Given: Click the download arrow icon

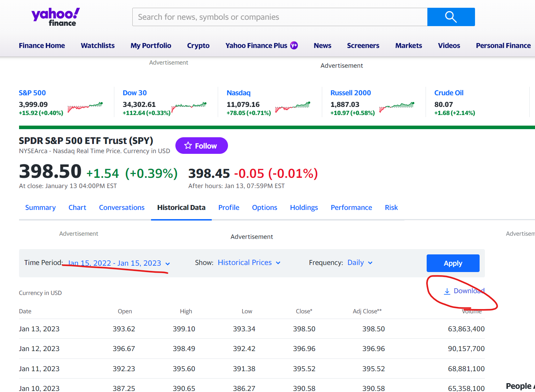Looking at the screenshot, I should pos(447,291).
